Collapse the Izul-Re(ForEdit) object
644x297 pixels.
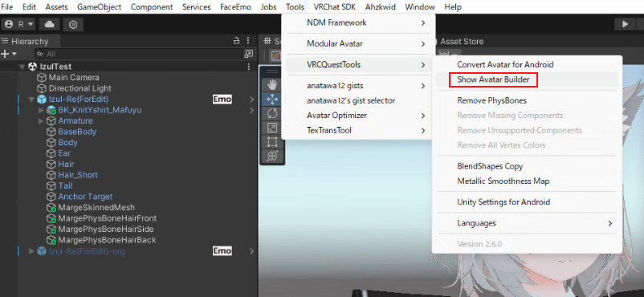click(31, 99)
